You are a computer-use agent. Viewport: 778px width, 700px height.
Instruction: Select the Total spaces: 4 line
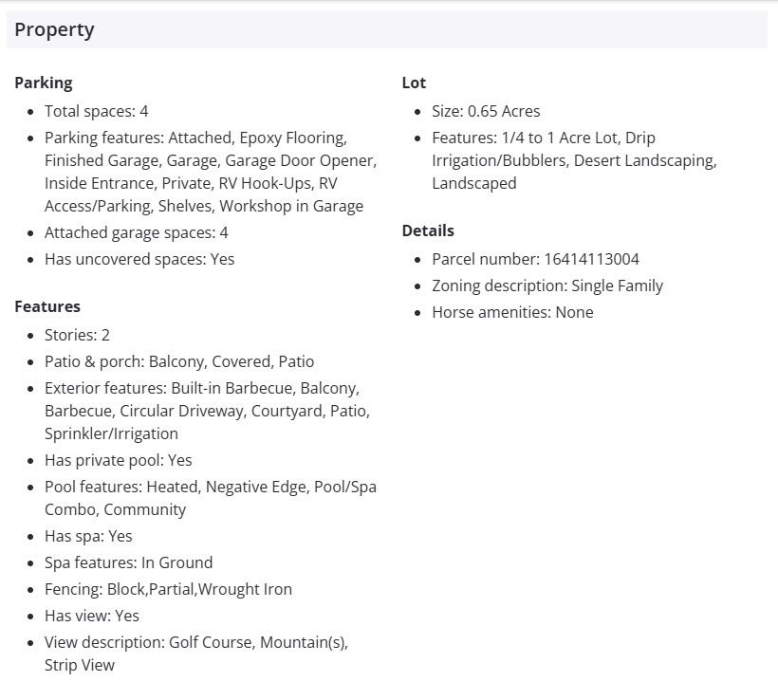97,111
